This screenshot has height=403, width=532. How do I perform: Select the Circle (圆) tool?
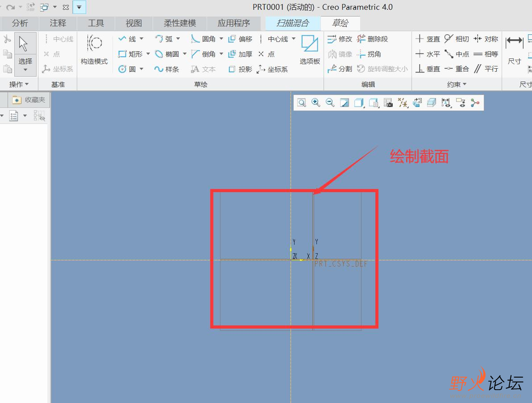coord(127,69)
